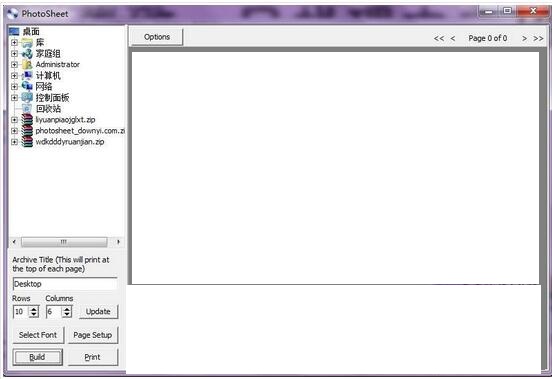Image resolution: width=552 pixels, height=379 pixels.
Task: Expand the wdkdddyruanjian.zip tree node
Action: [x=14, y=142]
